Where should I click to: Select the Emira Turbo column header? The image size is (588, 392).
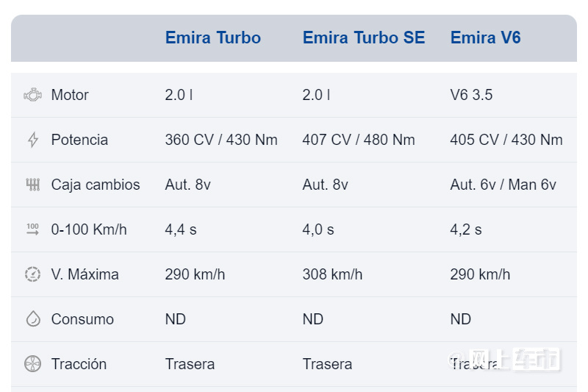(x=213, y=38)
